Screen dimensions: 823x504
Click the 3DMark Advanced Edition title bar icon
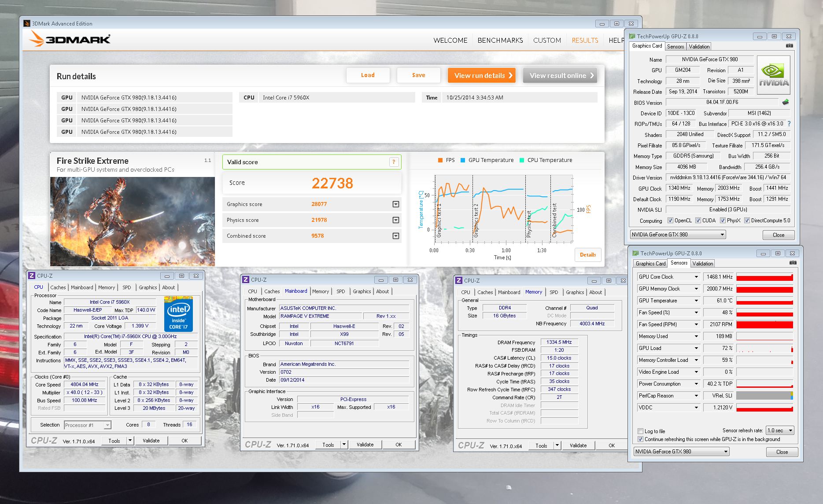27,23
